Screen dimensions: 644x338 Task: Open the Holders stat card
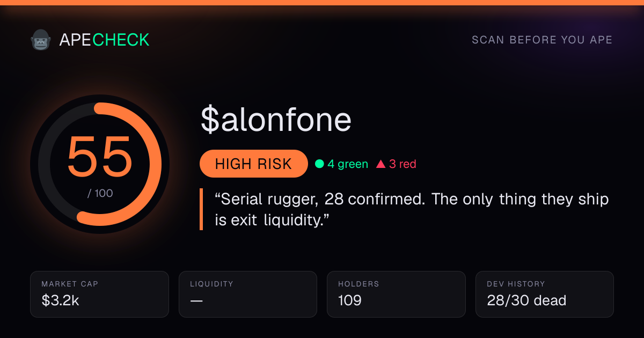(396, 294)
